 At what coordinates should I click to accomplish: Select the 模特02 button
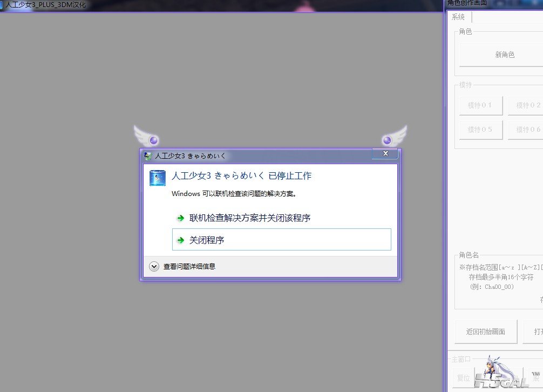(x=526, y=105)
